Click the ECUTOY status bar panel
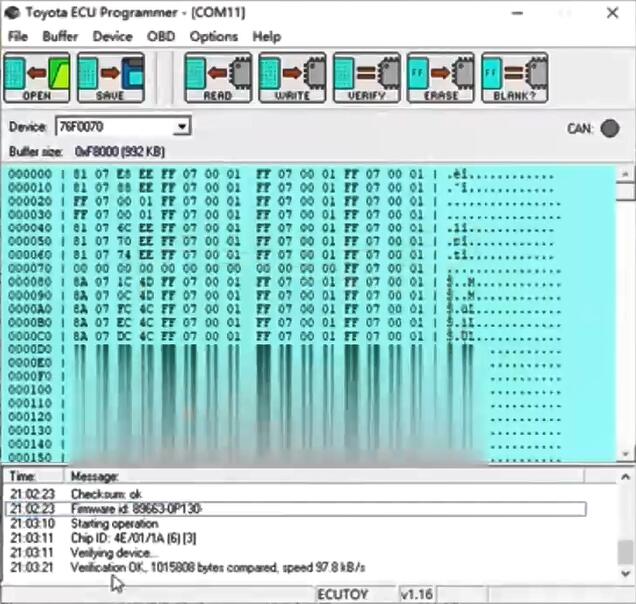 click(x=356, y=595)
